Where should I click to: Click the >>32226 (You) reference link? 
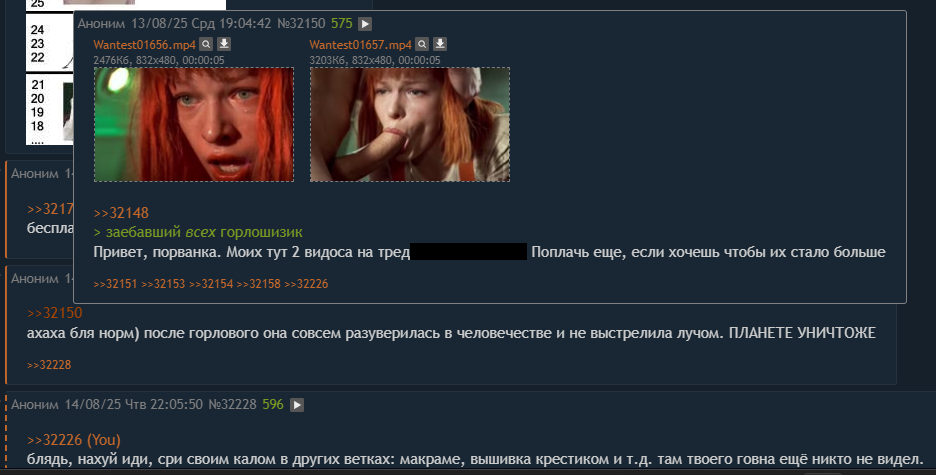click(73, 440)
